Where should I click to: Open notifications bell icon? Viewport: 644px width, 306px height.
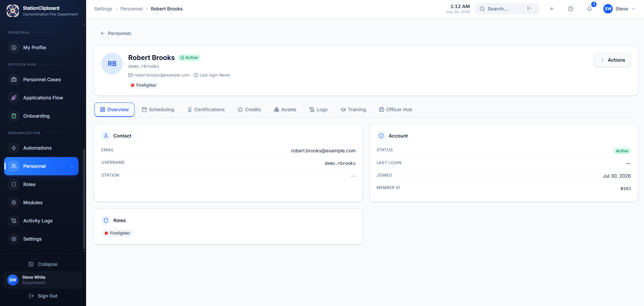tap(589, 9)
